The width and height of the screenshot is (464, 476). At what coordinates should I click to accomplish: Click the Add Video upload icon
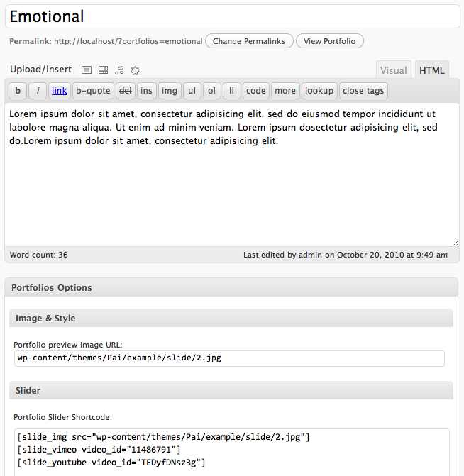103,70
